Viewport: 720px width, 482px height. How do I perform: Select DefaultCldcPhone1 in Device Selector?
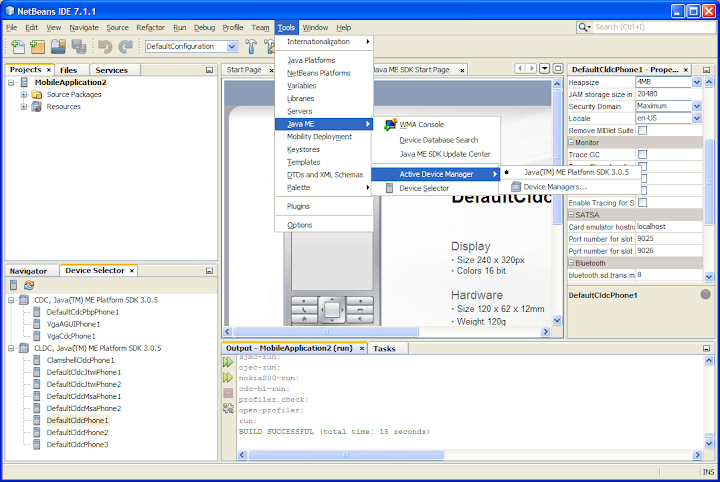point(77,420)
